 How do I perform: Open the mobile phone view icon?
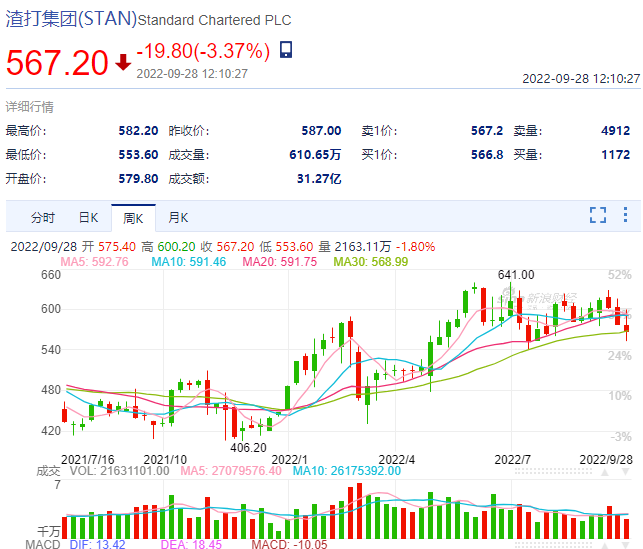coord(286,50)
